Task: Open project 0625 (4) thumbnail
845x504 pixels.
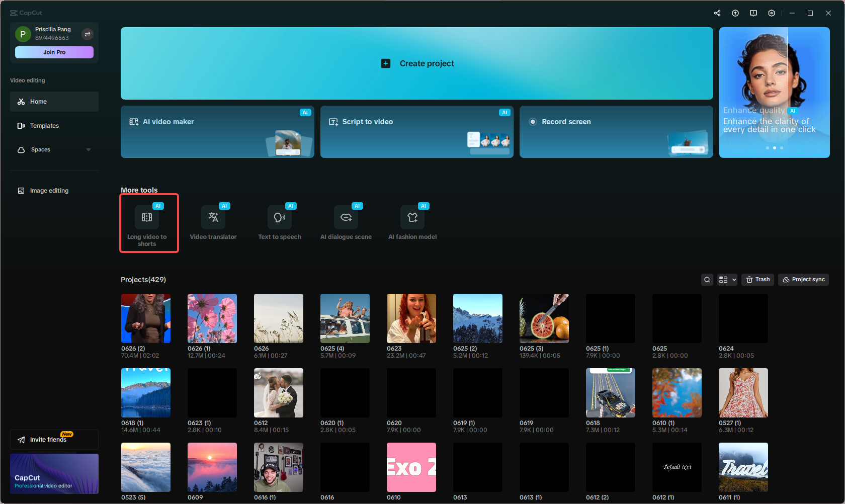Action: tap(345, 318)
